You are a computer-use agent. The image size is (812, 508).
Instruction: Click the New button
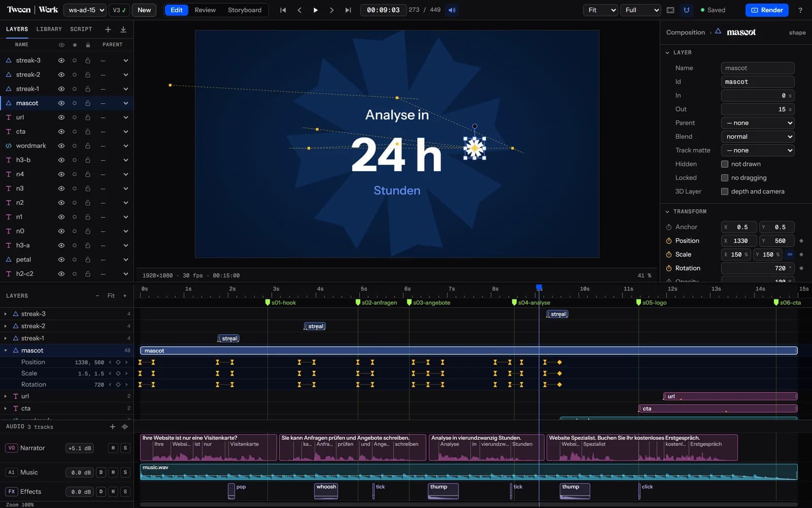pos(144,10)
